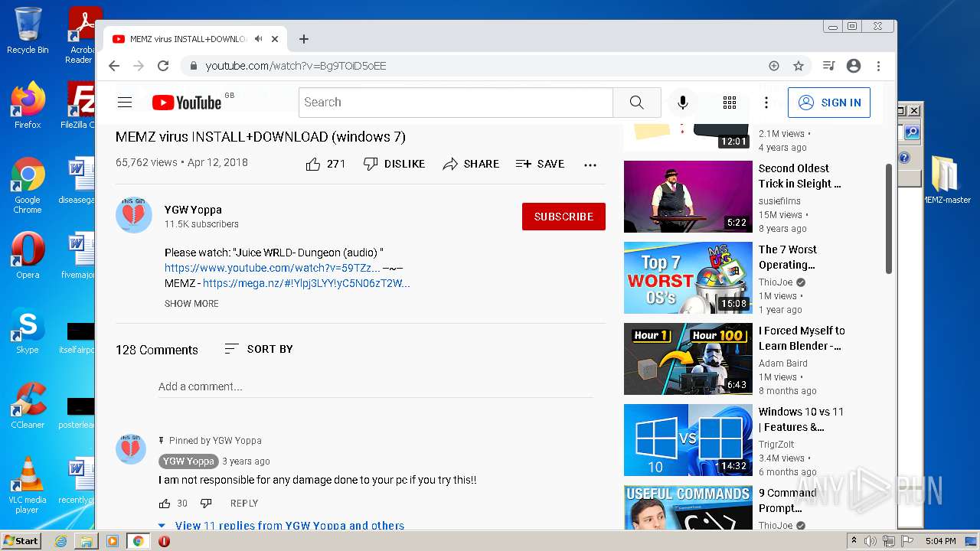This screenshot has width=980, height=551.
Task: Open YGW Yoppa channel avatar
Action: [134, 215]
